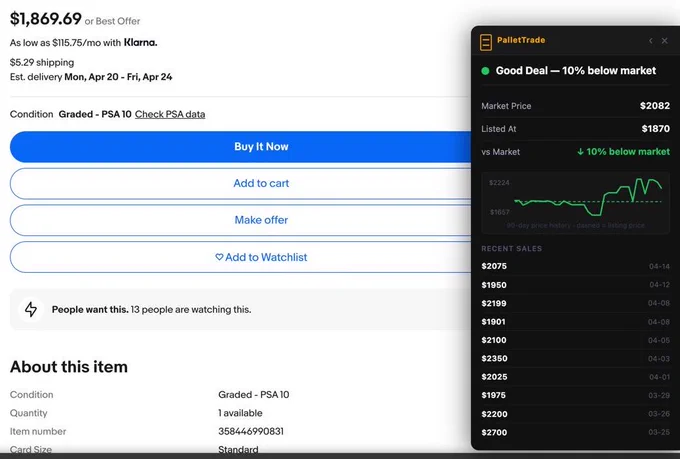Click the $1,869.69 listing price
This screenshot has width=680, height=459.
click(46, 19)
